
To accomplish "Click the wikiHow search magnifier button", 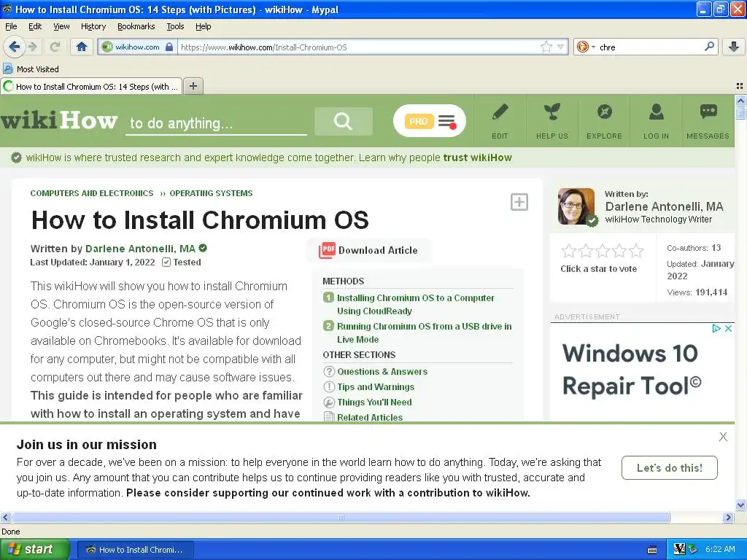I will [343, 122].
